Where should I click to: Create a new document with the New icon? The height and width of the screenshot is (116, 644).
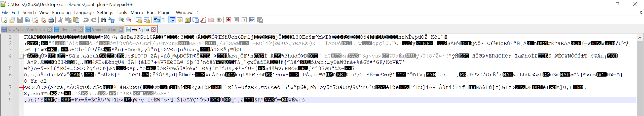click(4, 20)
